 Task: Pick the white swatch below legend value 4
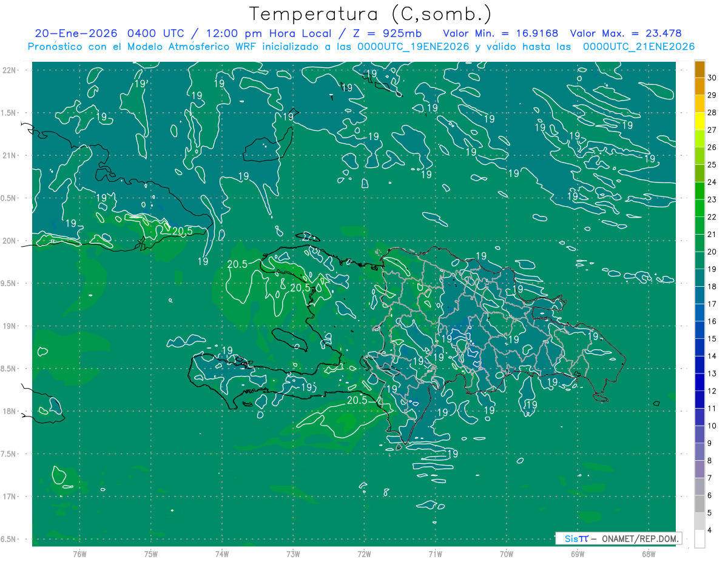tap(699, 539)
